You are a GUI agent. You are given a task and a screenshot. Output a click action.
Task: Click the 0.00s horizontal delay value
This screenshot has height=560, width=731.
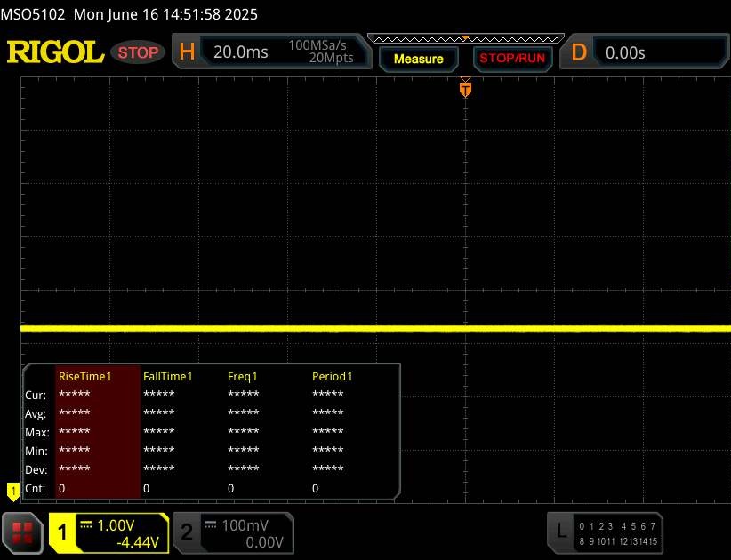click(625, 52)
